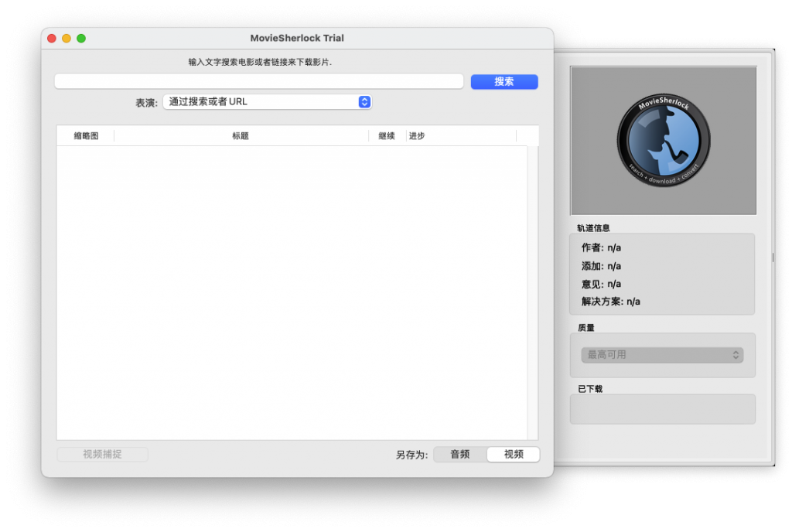Viewport: 792px width, 532px height.
Task: Click the 解决方案: n/a info line
Action: [x=611, y=302]
